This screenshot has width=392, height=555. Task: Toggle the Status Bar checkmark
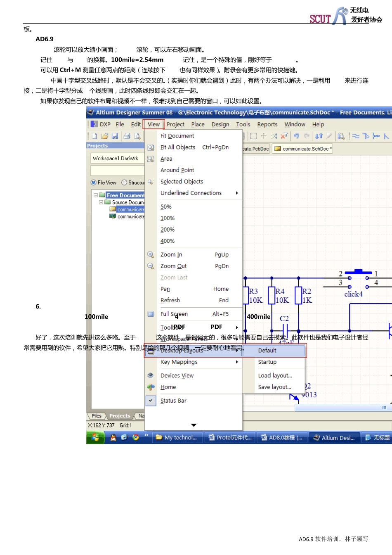[151, 401]
